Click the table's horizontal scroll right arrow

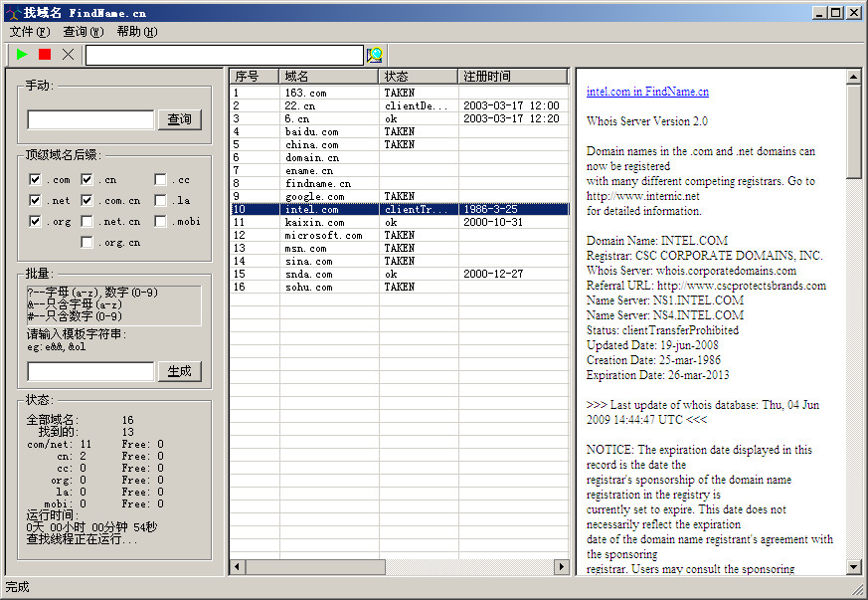(x=562, y=567)
